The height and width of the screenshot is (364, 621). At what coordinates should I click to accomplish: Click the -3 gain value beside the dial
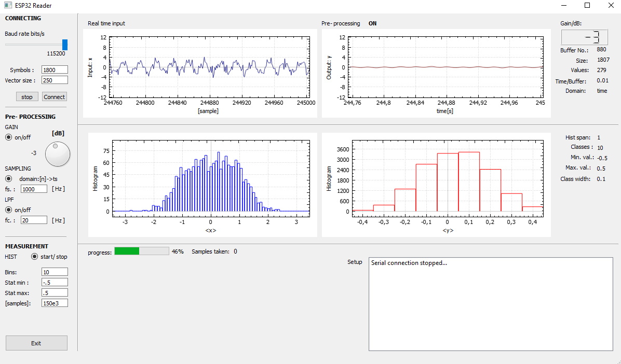click(34, 153)
